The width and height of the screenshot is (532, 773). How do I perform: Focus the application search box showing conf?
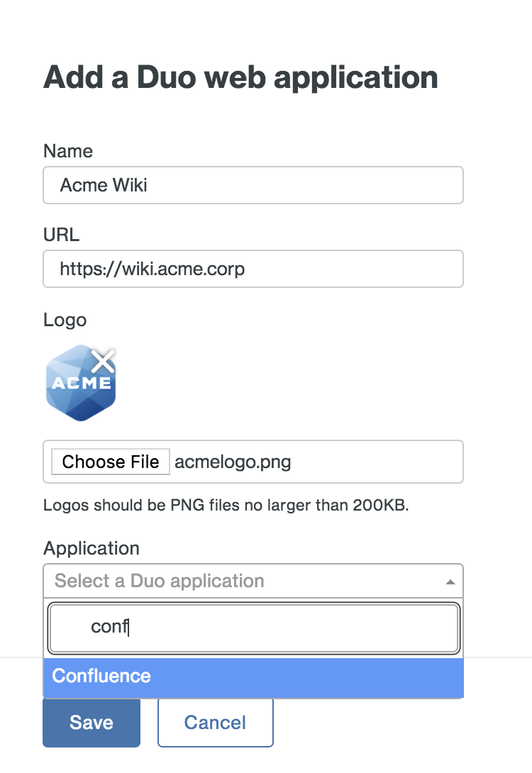[x=253, y=628]
